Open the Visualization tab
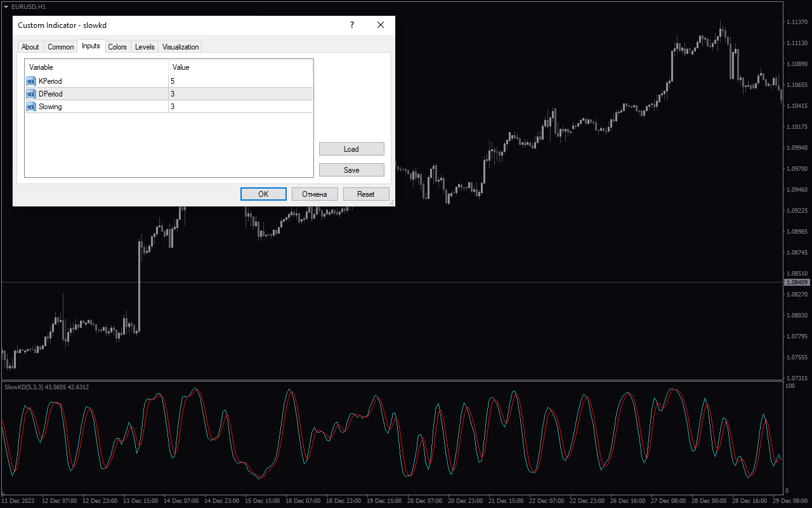Viewport: 812px width, 508px height. (x=180, y=47)
